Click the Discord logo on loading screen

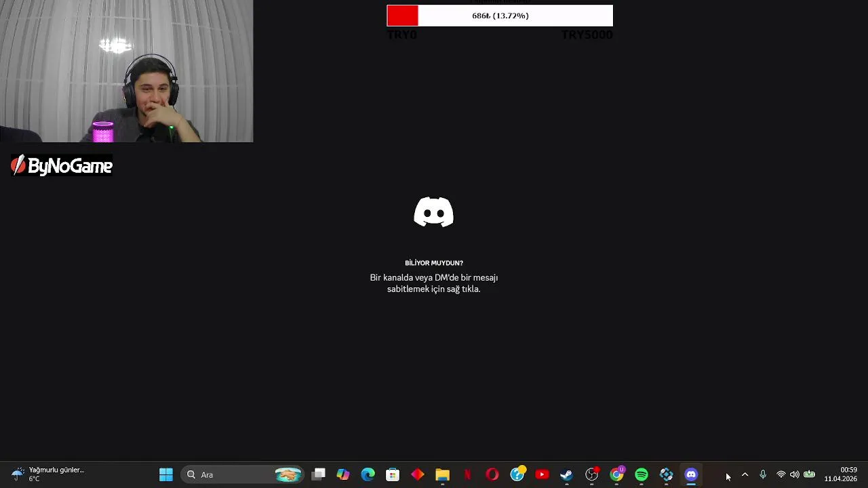point(434,212)
